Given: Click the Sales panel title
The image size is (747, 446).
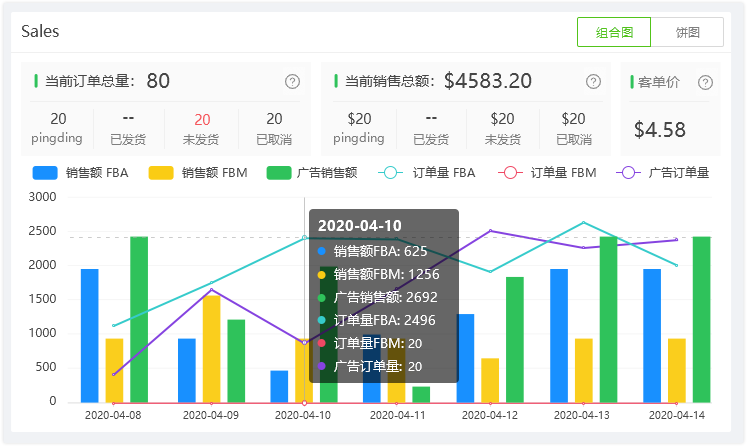Looking at the screenshot, I should click(40, 31).
